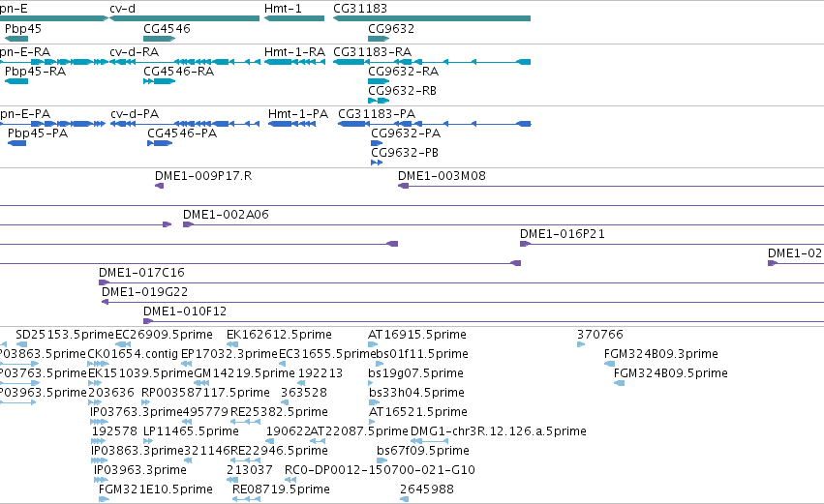The image size is (824, 504).
Task: Open the cv-d-RA transcript
Action: (184, 62)
